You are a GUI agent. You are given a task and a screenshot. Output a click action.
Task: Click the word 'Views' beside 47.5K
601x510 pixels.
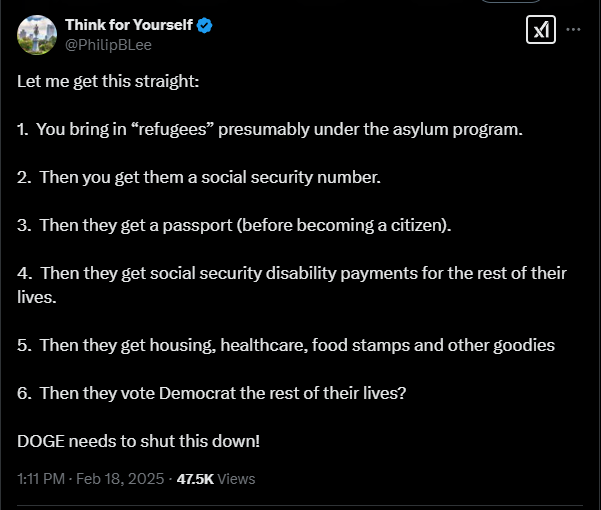236,479
